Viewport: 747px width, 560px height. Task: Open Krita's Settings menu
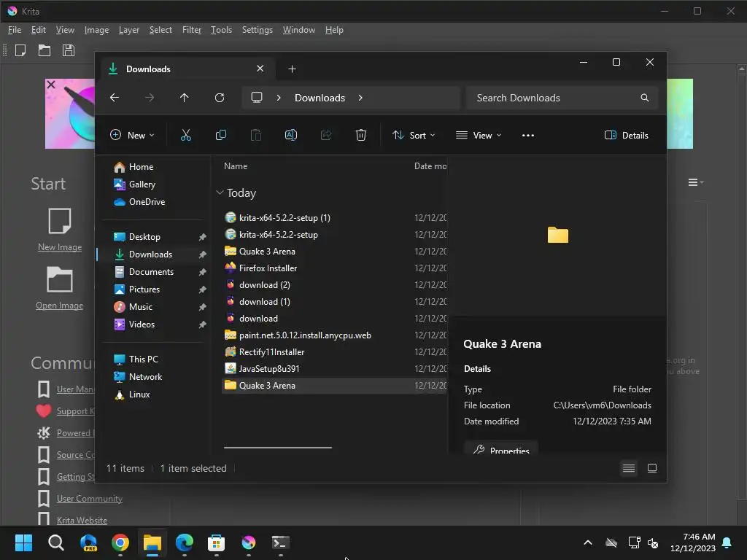[258, 29]
